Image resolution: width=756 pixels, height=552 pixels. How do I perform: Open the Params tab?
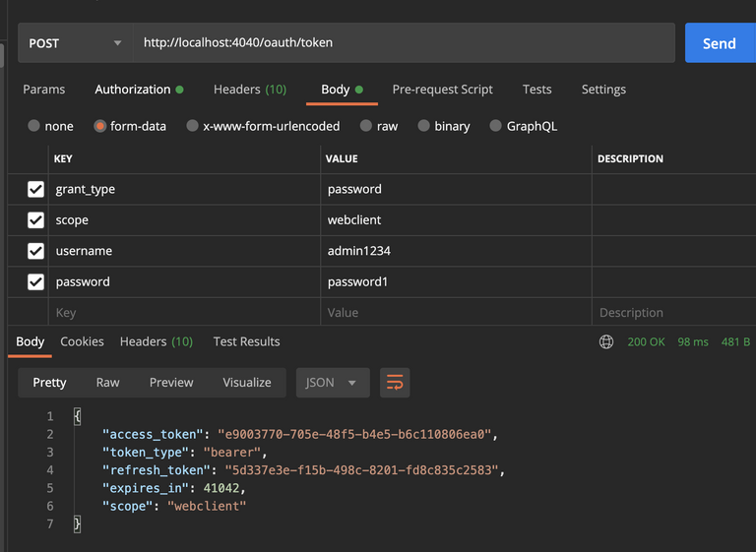point(44,90)
